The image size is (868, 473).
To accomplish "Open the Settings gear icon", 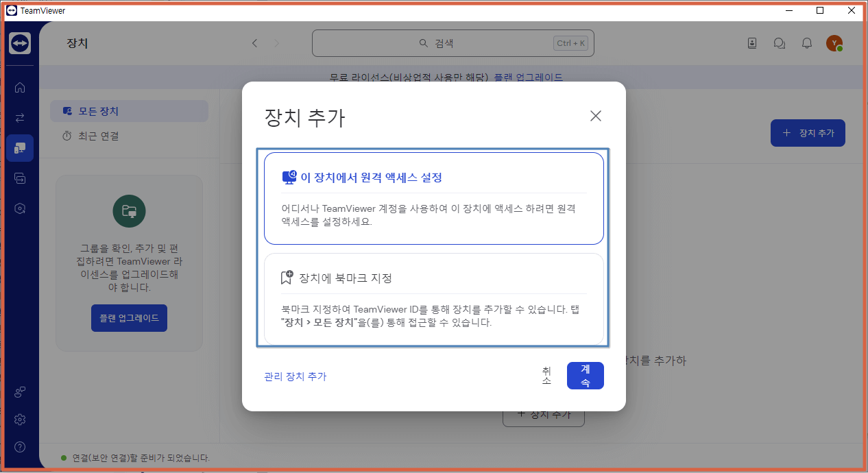I will coord(20,420).
